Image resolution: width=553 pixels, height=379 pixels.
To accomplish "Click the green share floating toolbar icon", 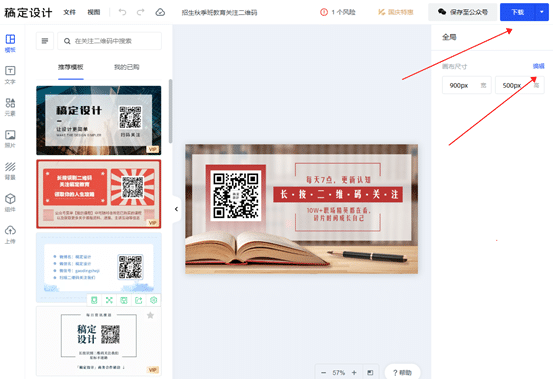I will pyautogui.click(x=139, y=300).
